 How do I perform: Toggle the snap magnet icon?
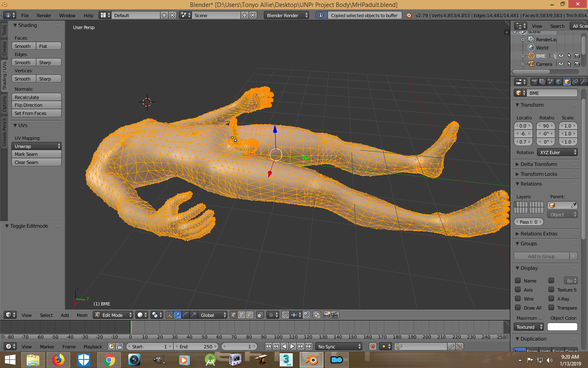click(x=285, y=315)
